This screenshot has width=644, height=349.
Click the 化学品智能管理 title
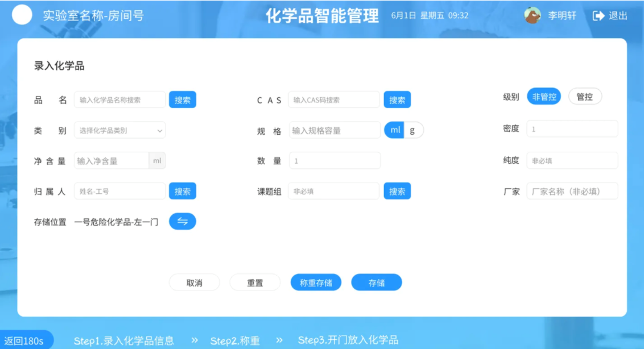click(322, 16)
